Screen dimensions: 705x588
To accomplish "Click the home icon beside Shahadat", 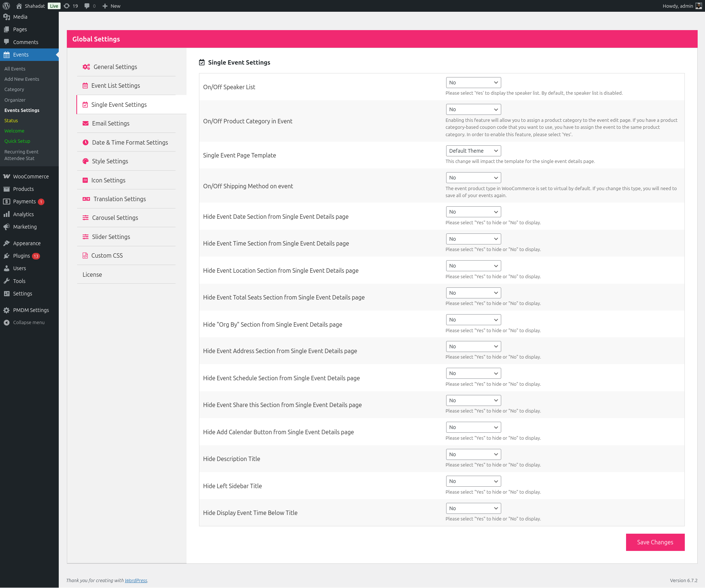I will point(19,6).
